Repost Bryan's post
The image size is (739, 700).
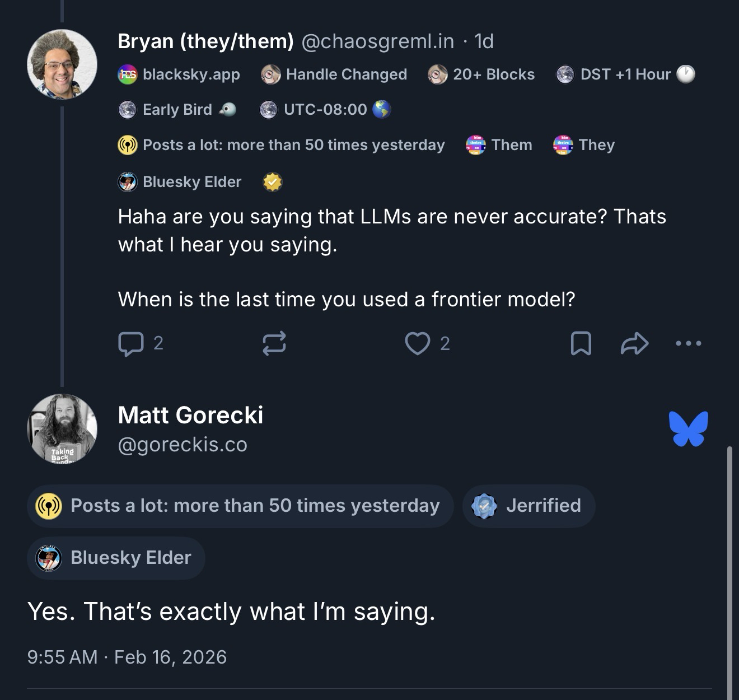pos(274,343)
